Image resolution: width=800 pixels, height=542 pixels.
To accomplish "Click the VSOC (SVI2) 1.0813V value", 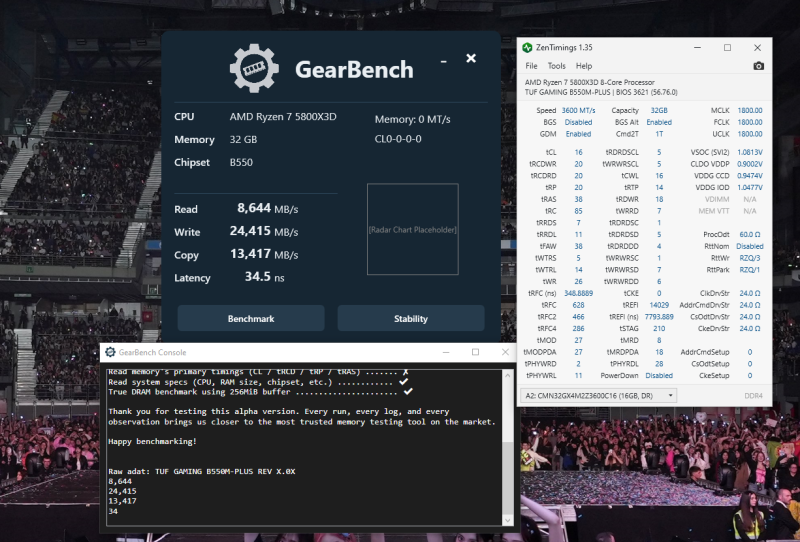I will pos(749,152).
